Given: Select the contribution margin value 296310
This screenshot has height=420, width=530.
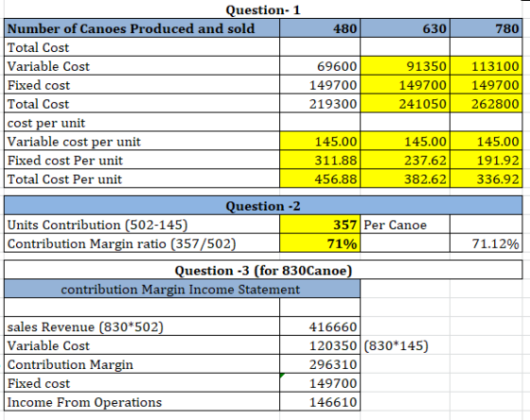Looking at the screenshot, I should [x=320, y=364].
